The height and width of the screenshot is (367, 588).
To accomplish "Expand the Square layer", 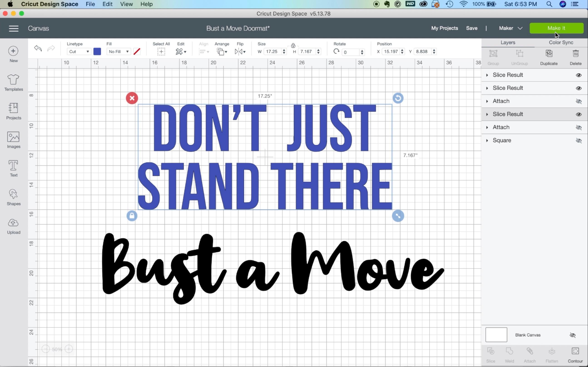I will pos(487,141).
